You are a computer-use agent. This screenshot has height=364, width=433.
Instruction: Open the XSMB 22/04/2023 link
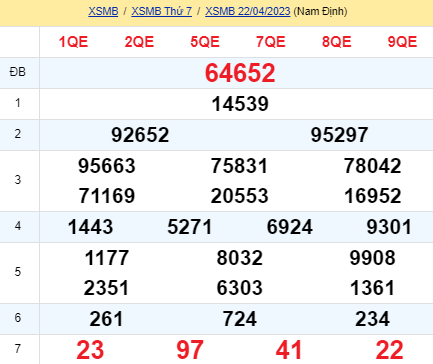click(x=248, y=11)
